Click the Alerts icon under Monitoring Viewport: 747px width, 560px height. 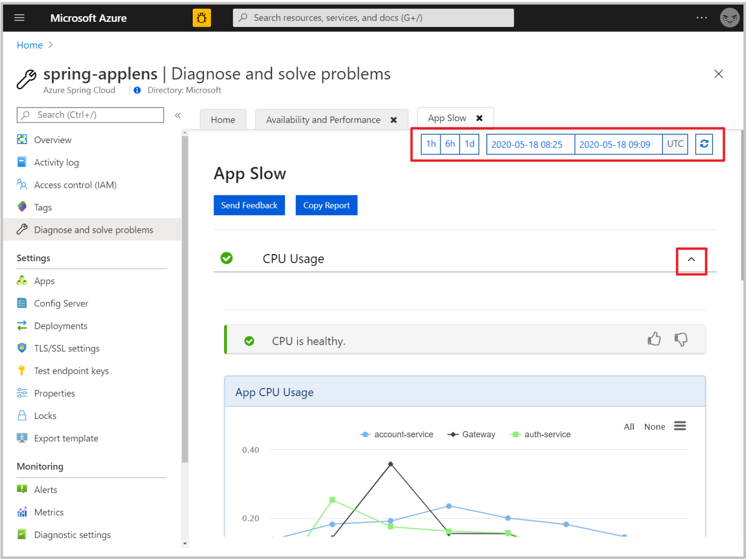click(22, 489)
